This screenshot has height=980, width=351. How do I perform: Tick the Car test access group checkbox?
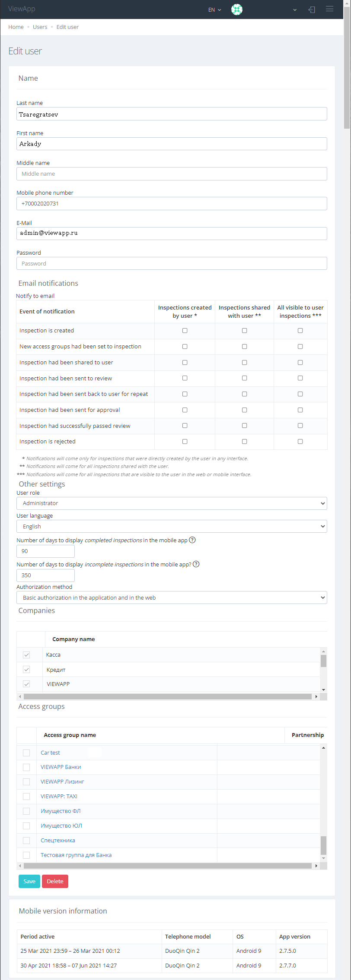[x=26, y=753]
